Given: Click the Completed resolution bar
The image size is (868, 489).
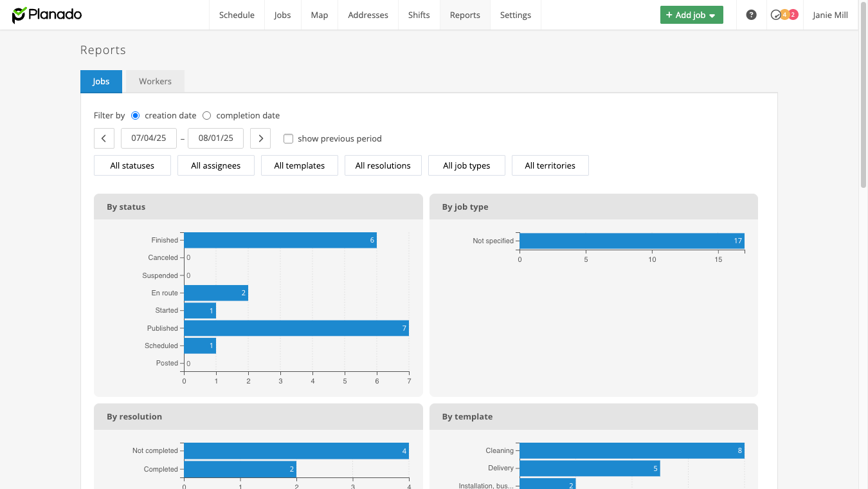Looking at the screenshot, I should point(240,469).
